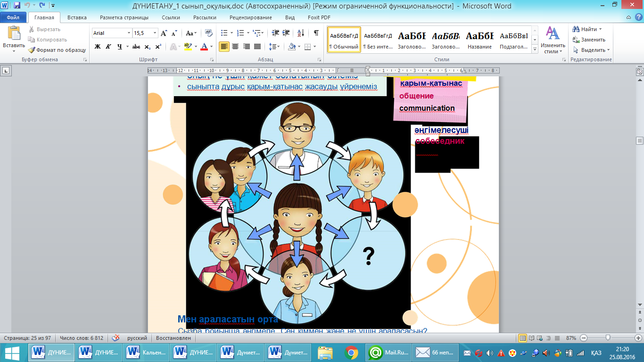The height and width of the screenshot is (362, 644).
Task: Click the Save icon in Quick Access
Action: [17, 5]
